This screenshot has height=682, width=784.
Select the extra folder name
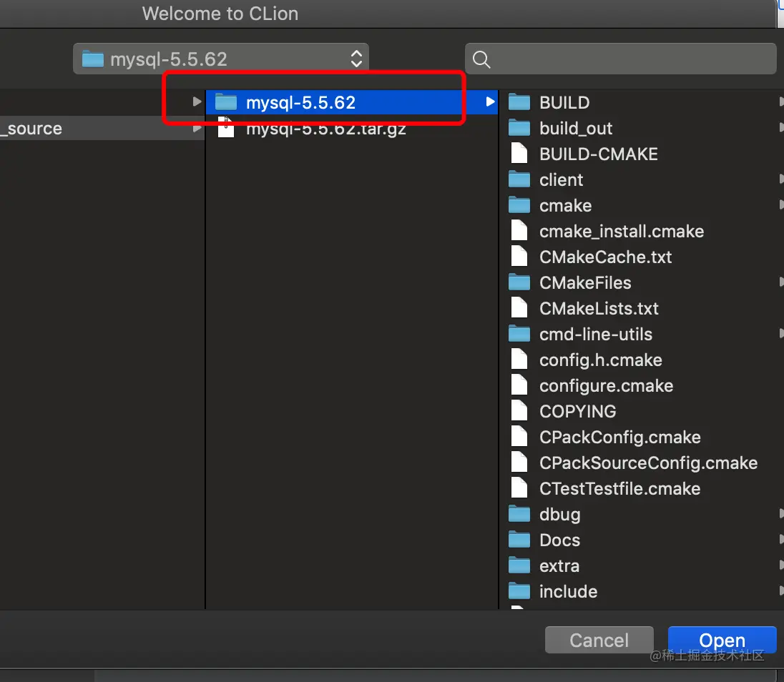click(559, 565)
